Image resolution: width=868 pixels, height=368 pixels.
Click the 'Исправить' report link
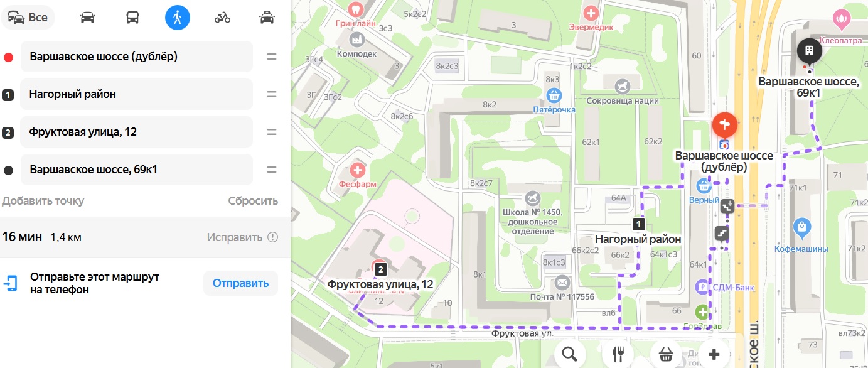(x=235, y=237)
